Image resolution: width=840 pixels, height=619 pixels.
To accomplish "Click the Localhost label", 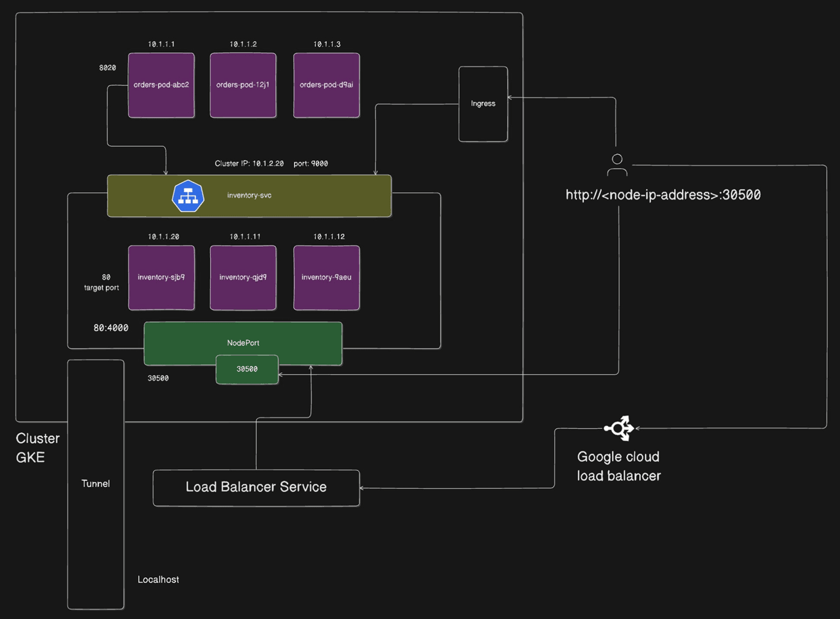I will 158,580.
